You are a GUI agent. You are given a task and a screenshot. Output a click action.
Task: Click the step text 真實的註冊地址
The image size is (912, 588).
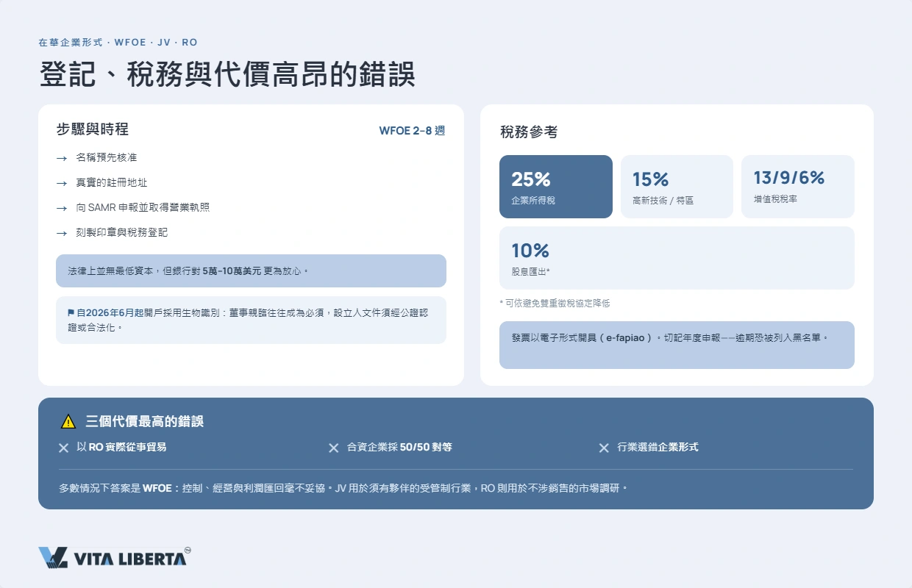tap(112, 183)
